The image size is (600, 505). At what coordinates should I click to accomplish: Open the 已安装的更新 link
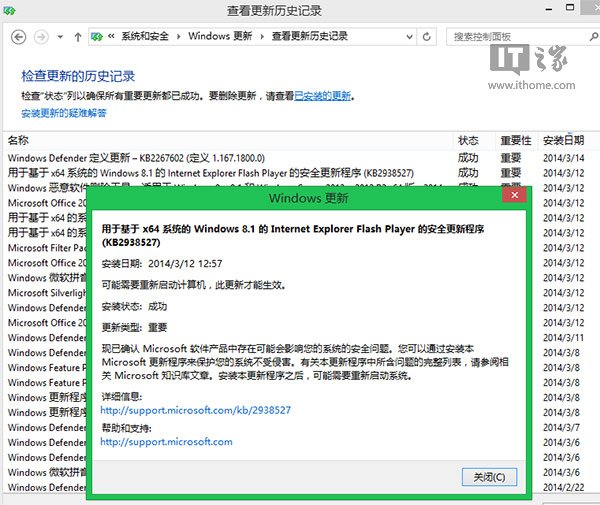322,96
